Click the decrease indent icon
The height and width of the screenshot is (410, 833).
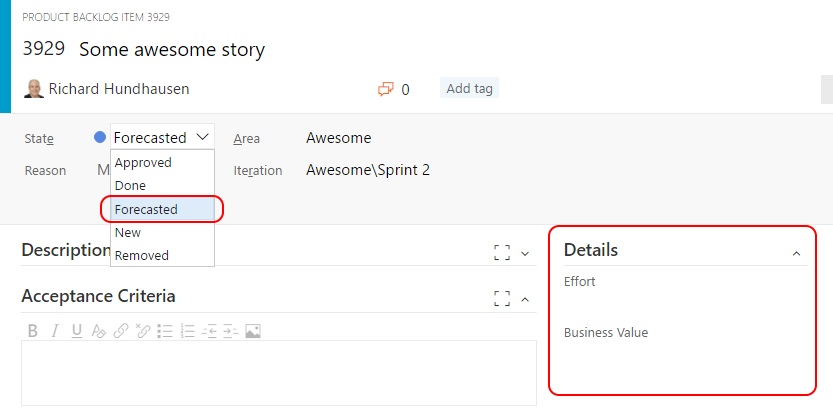(x=209, y=330)
